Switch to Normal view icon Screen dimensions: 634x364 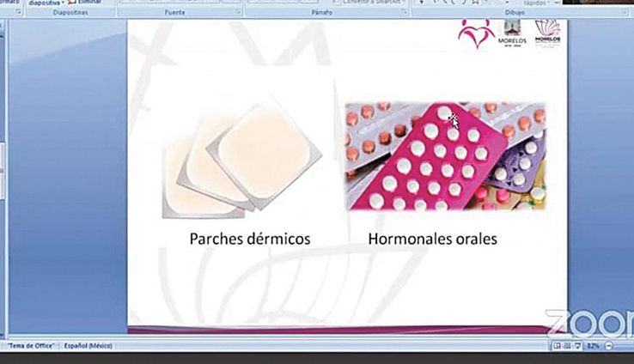pos(558,345)
